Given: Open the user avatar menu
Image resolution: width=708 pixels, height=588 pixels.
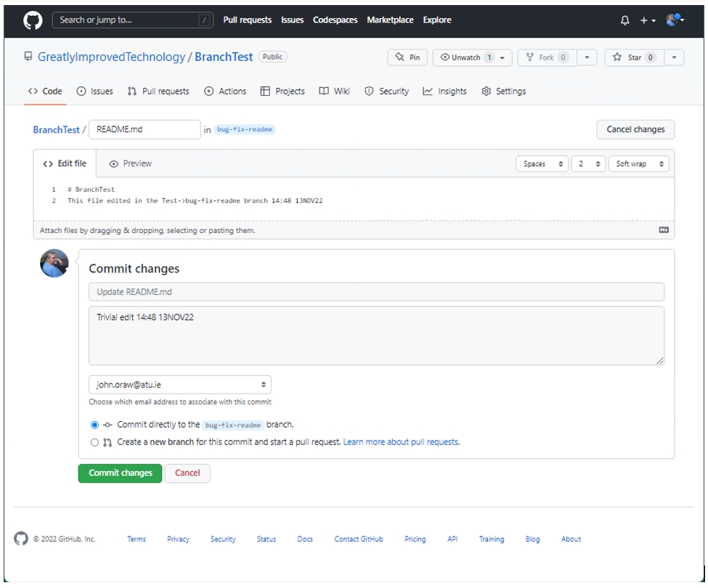Looking at the screenshot, I should pyautogui.click(x=675, y=20).
